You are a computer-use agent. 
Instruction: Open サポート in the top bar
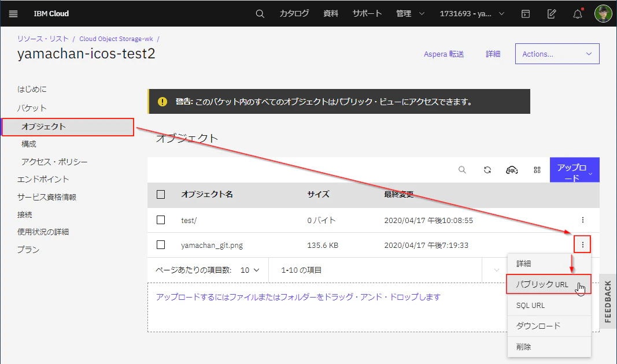click(367, 14)
